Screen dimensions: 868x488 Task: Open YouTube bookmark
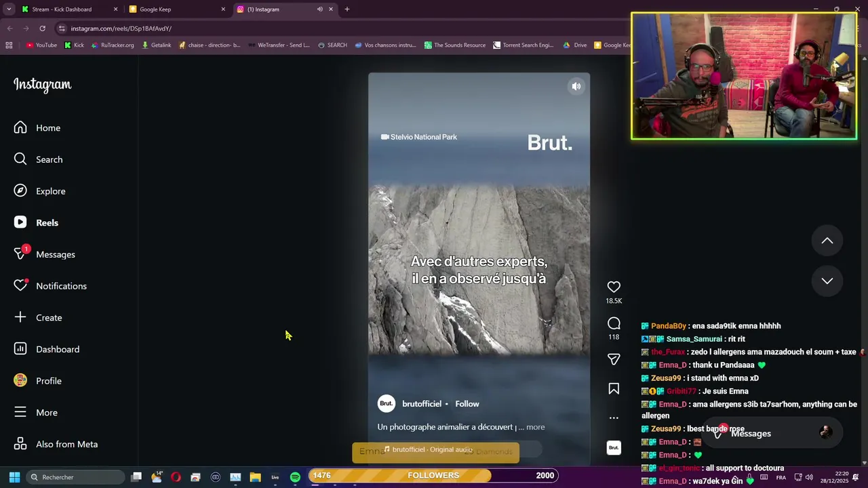tap(41, 45)
